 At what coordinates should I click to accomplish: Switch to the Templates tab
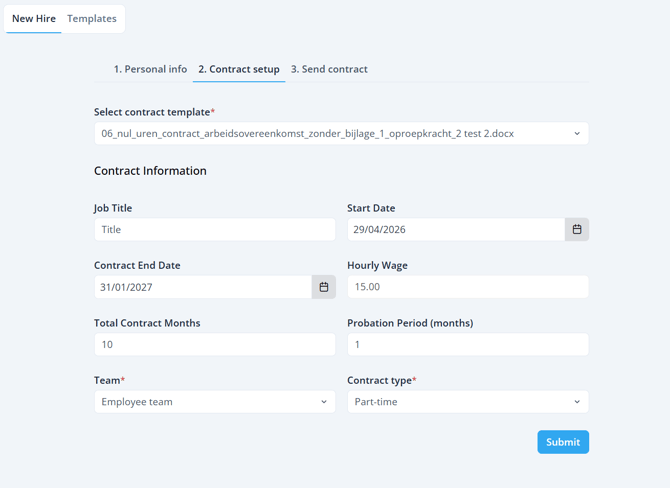tap(92, 19)
